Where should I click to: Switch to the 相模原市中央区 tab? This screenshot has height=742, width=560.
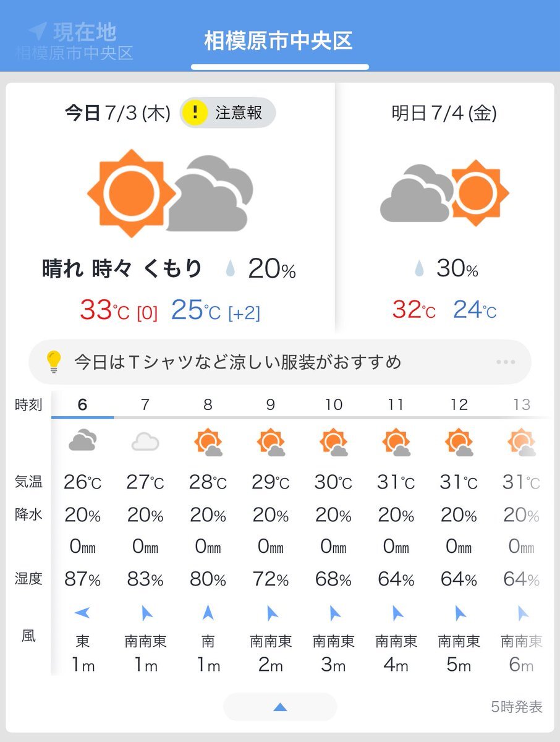pyautogui.click(x=279, y=41)
